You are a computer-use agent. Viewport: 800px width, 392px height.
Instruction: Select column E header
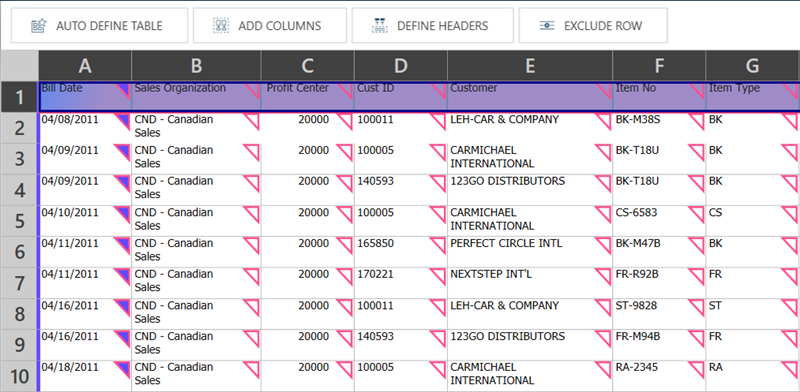click(x=530, y=65)
